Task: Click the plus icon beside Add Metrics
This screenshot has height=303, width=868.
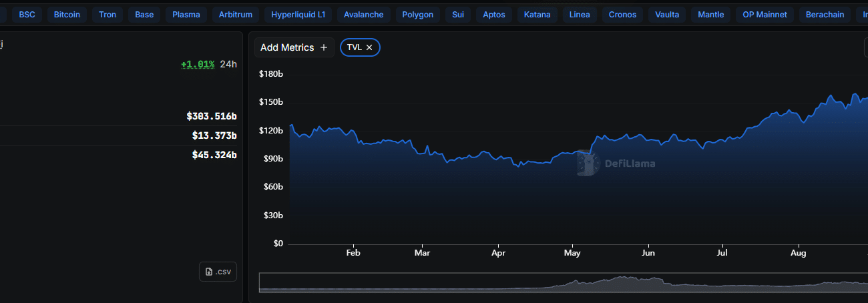Action: click(x=324, y=47)
